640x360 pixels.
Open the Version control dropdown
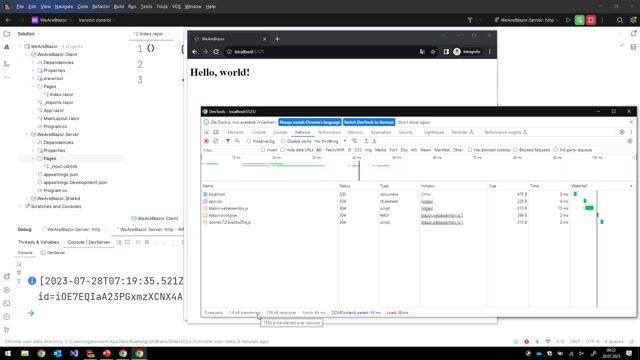pyautogui.click(x=97, y=20)
